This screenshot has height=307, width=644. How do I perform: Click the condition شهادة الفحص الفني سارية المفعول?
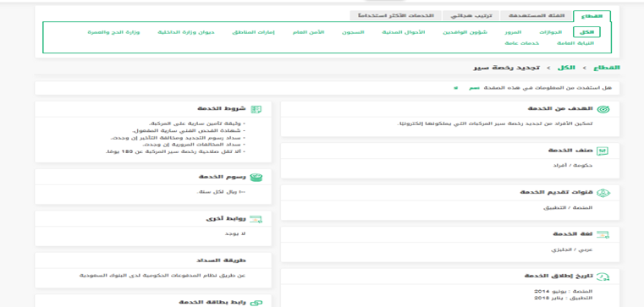[189, 130]
